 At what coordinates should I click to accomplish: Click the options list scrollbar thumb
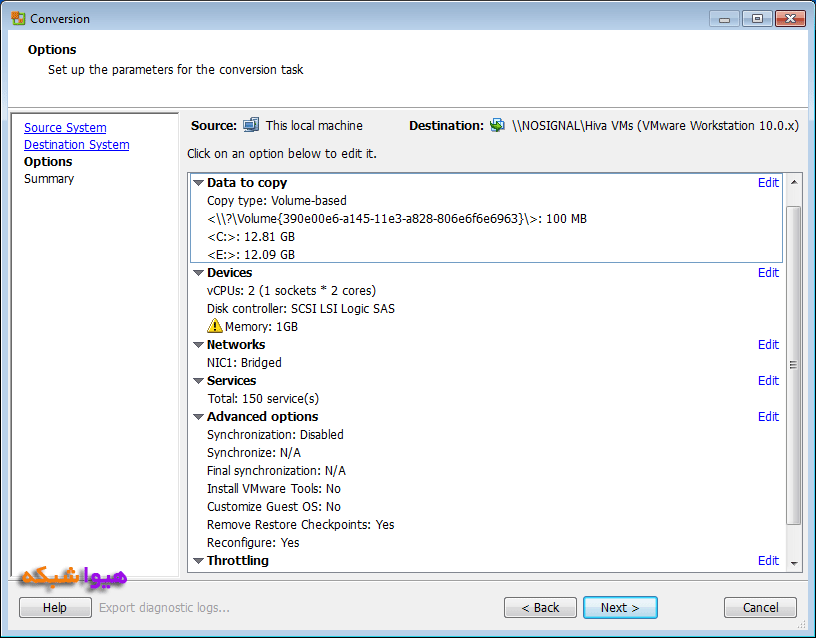click(x=794, y=365)
